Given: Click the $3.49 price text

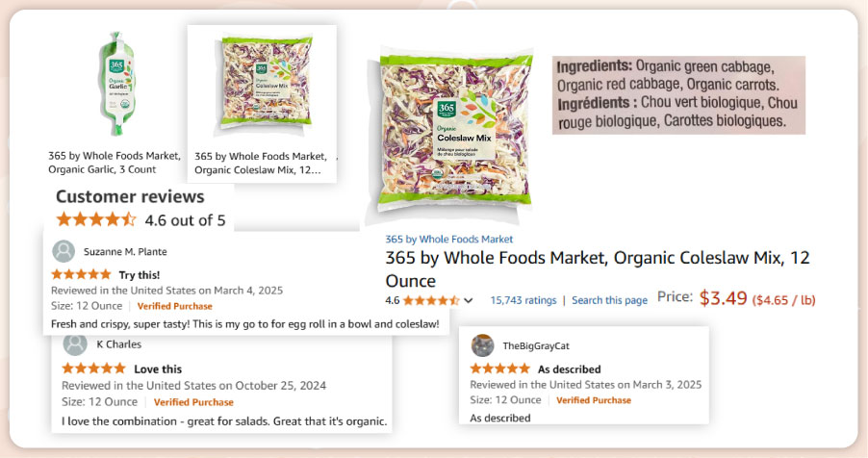Looking at the screenshot, I should pos(723,298).
